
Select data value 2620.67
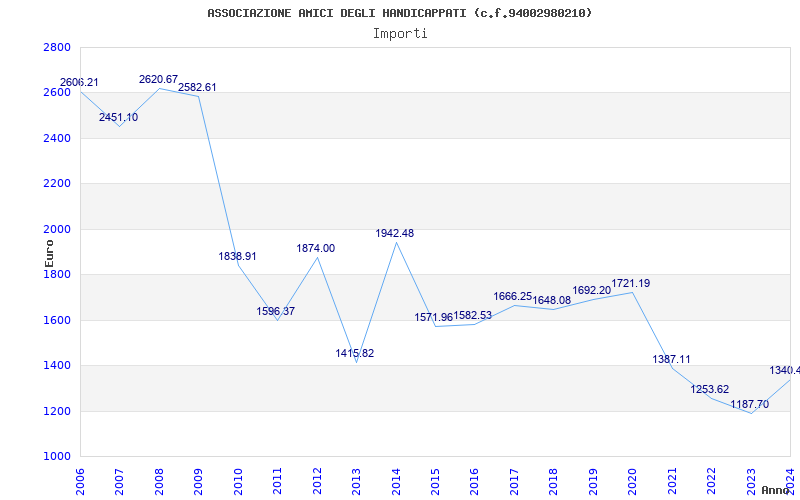(x=158, y=80)
